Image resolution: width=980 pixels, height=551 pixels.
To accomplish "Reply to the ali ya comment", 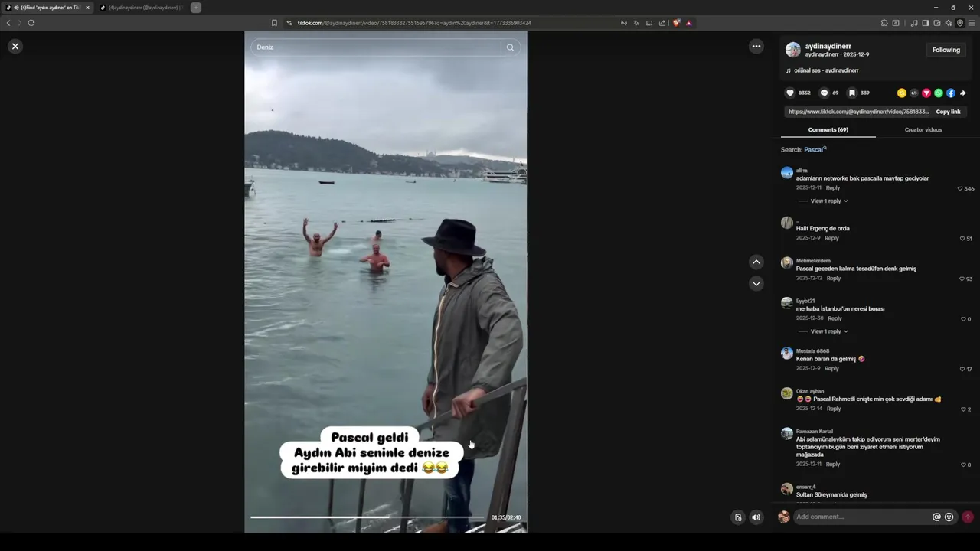I will 833,187.
